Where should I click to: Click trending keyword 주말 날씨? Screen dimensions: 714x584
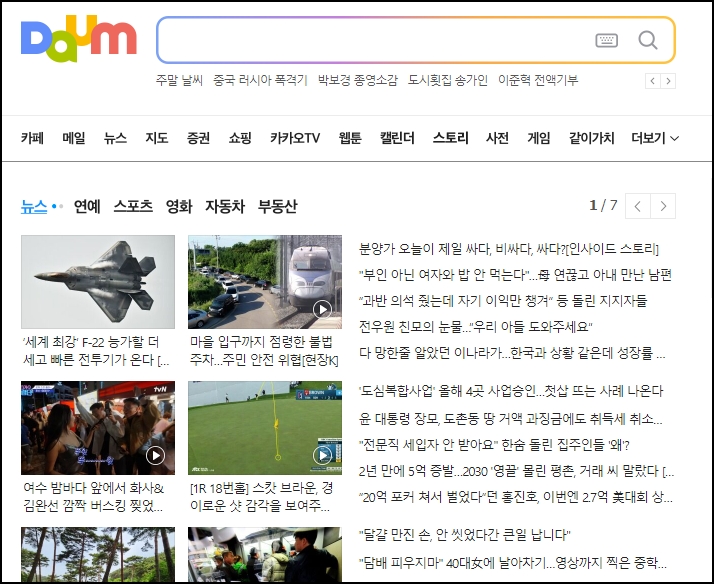coord(179,81)
